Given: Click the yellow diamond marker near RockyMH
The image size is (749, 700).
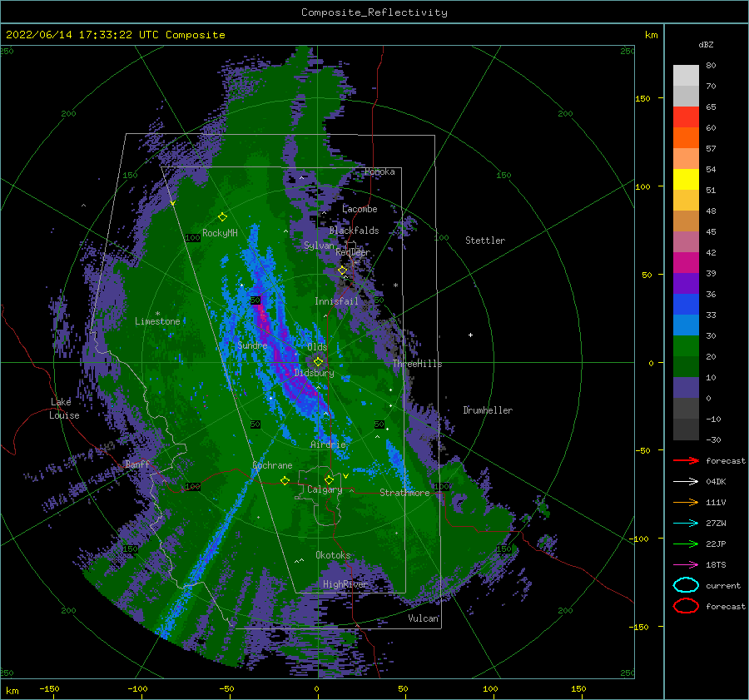Looking at the screenshot, I should point(222,217).
